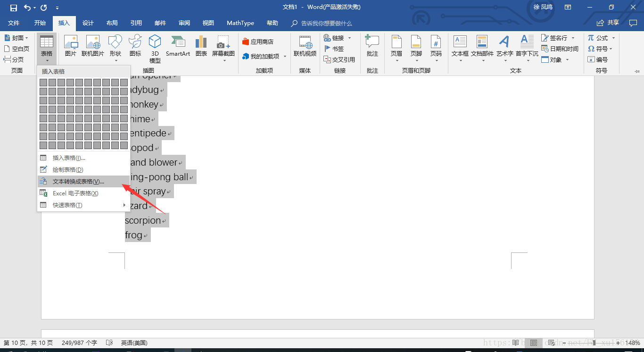Click the 页眉 header button
This screenshot has height=352, width=644.
396,49
